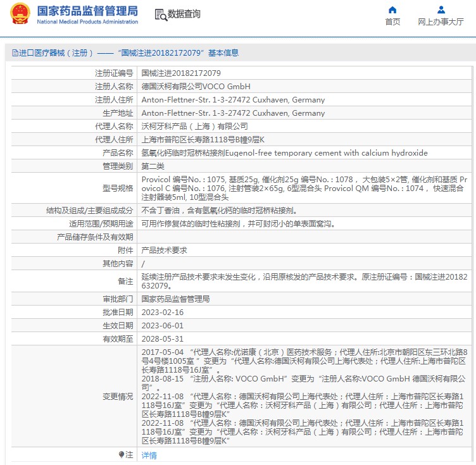Viewport: 476px width, 465px height.
Task: Click the 变更情况 label
Action: (x=118, y=397)
